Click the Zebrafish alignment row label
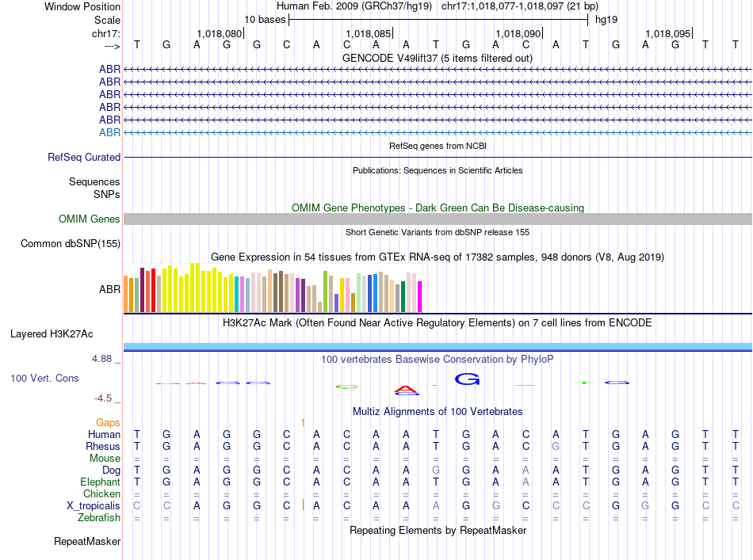Screen dimensions: 753x560 (99, 518)
